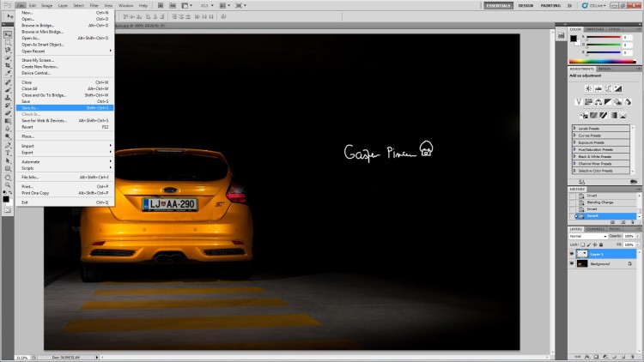
Task: Select the Quick Selection tool
Action: tap(8, 57)
